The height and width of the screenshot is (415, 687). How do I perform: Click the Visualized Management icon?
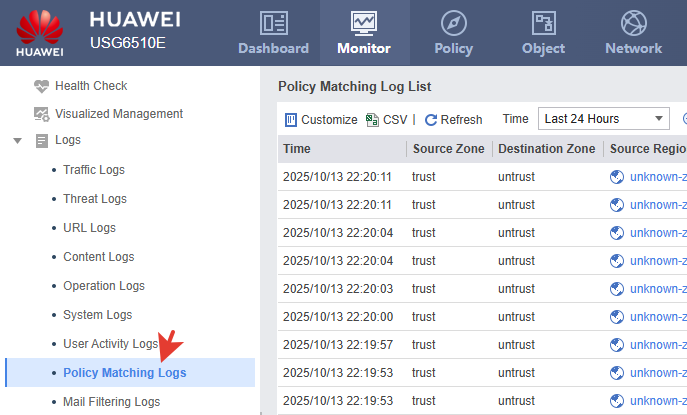[x=41, y=114]
